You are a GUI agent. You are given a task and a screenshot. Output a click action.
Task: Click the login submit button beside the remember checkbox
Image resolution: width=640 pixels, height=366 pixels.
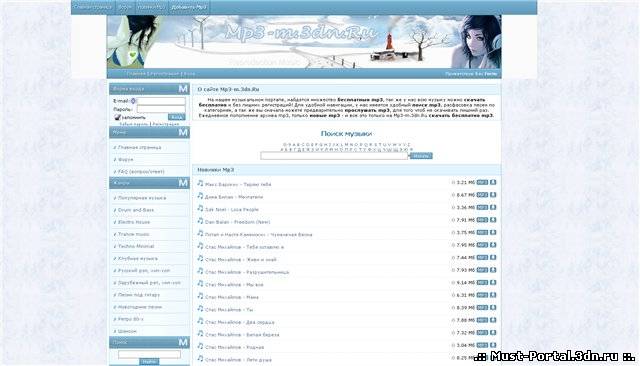[x=176, y=117]
